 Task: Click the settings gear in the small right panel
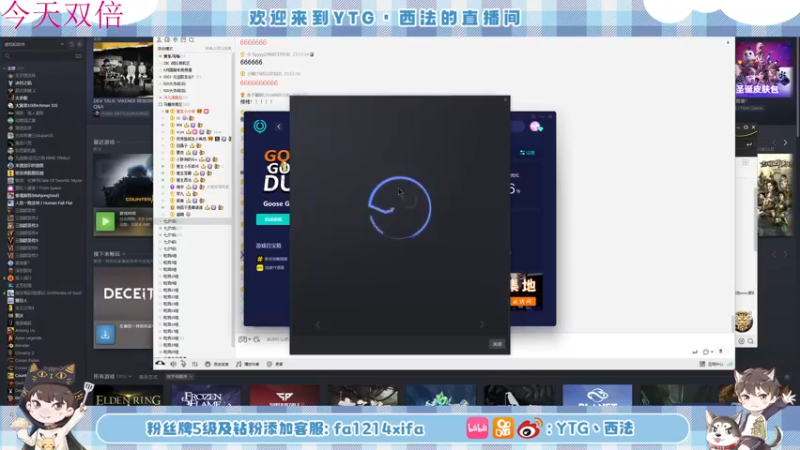(x=741, y=341)
